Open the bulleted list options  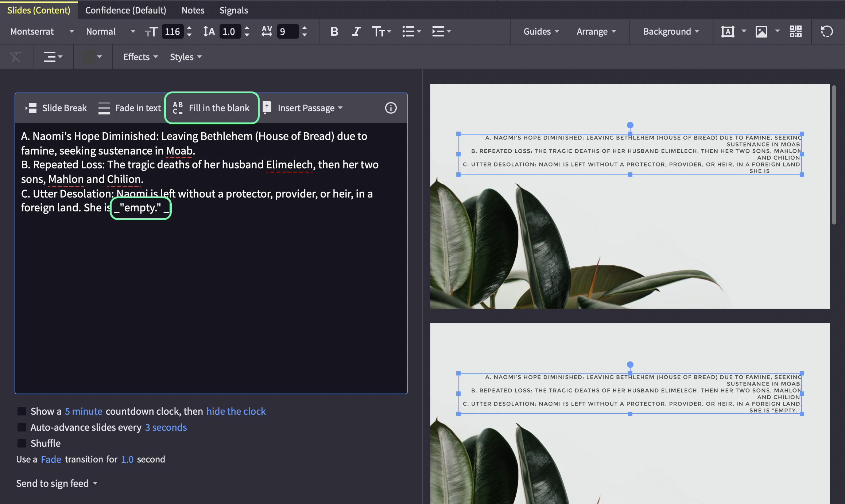click(411, 32)
